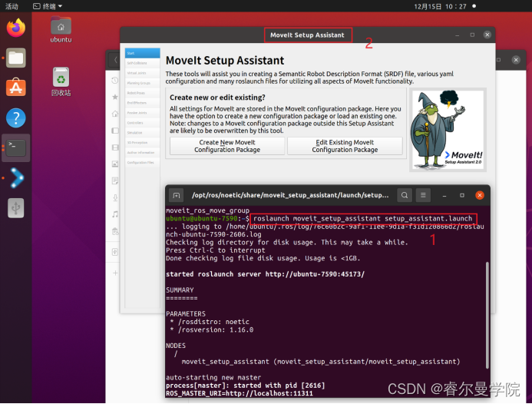Open Documents in Files window sidebar

pos(115,180)
